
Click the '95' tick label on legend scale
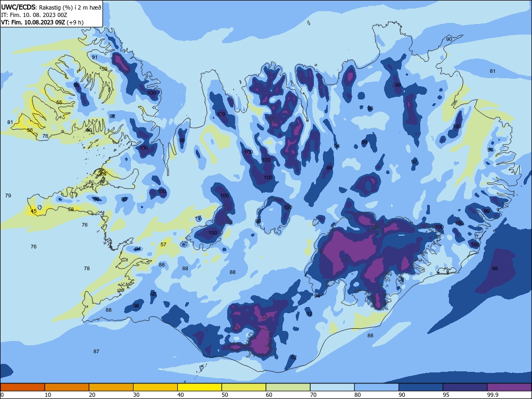[446, 395]
